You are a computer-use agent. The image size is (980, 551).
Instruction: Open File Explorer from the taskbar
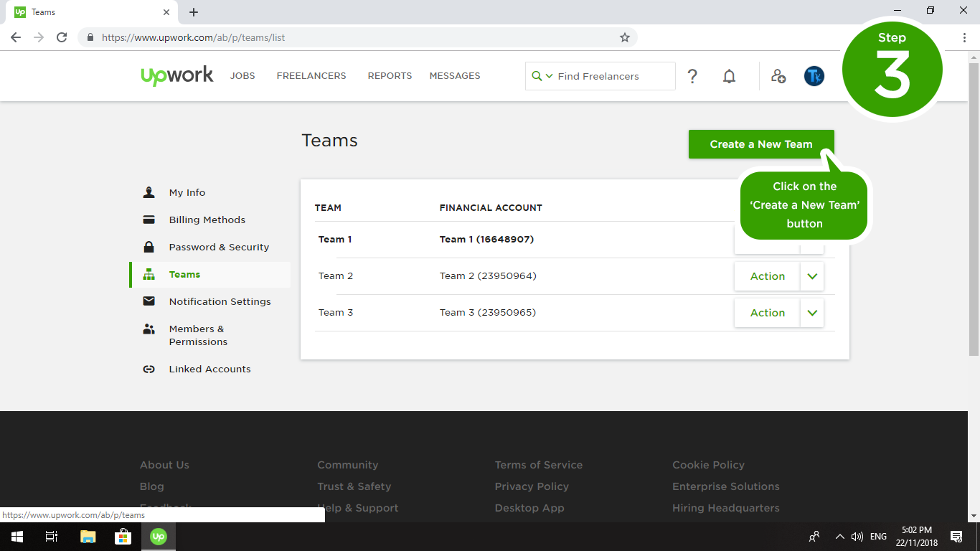pos(88,537)
